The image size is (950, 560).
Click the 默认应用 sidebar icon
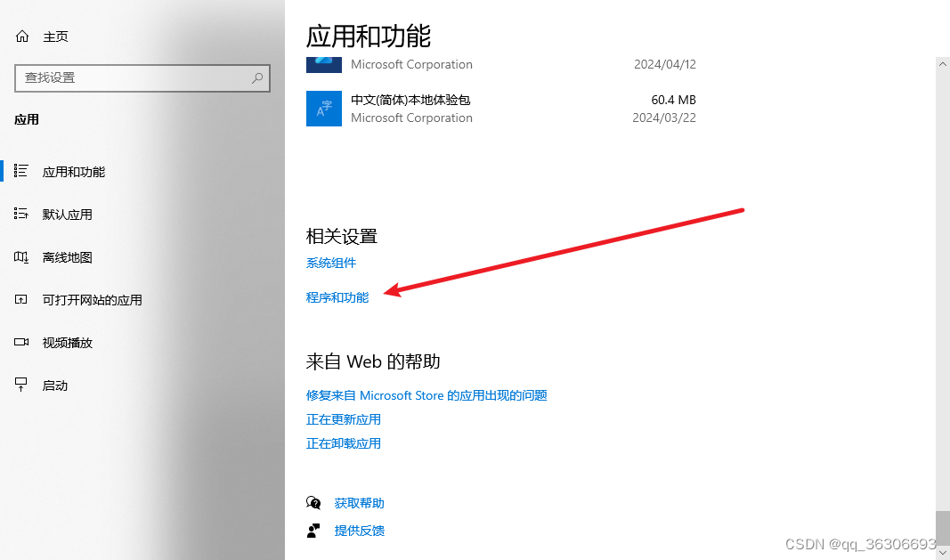tap(21, 214)
